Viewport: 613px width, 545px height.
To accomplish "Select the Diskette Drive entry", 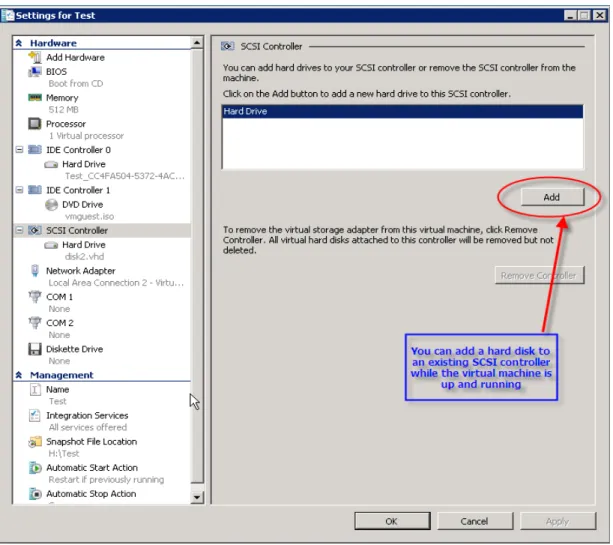I will [74, 349].
